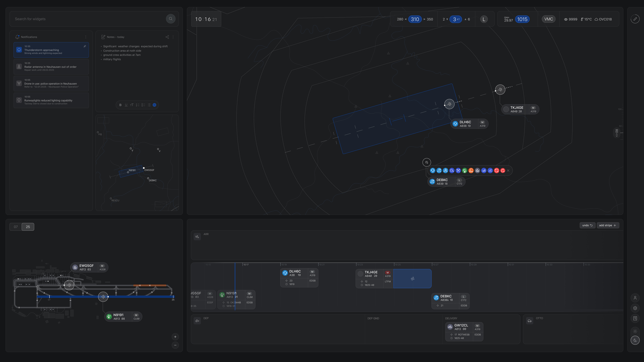
Task: Open Runwaylights reduced lighting notification
Action: 51,100
